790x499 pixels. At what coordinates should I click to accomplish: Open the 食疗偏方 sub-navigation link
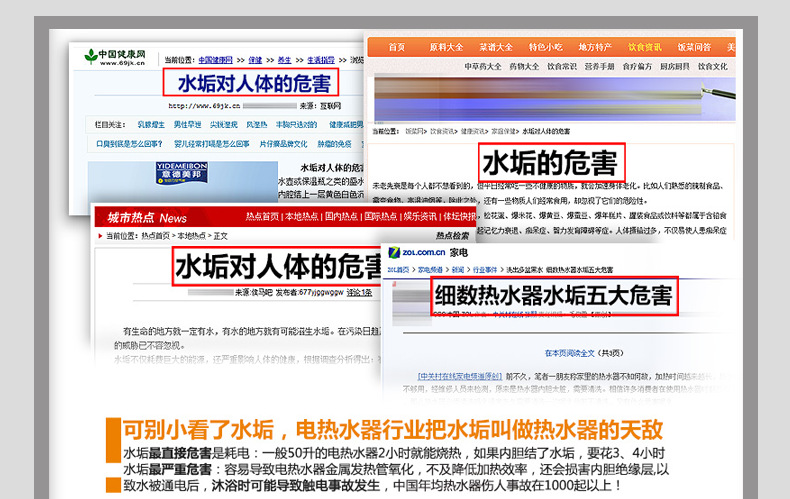[x=637, y=67]
